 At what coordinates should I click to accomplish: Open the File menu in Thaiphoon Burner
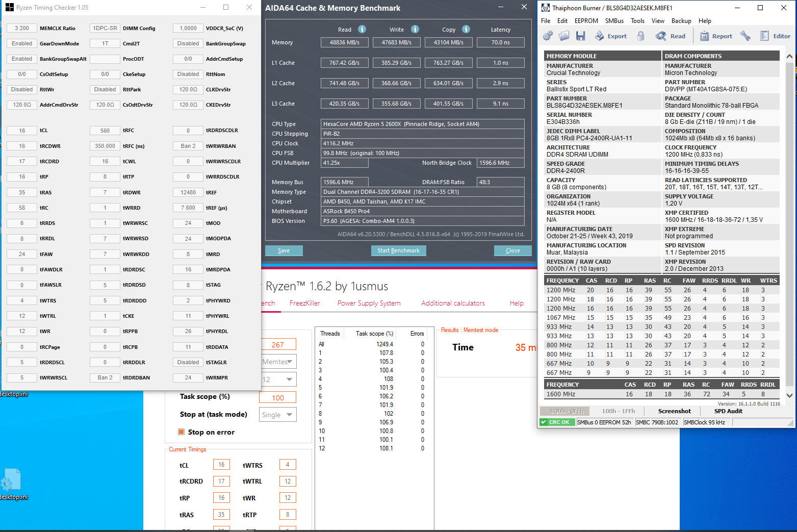coord(546,21)
